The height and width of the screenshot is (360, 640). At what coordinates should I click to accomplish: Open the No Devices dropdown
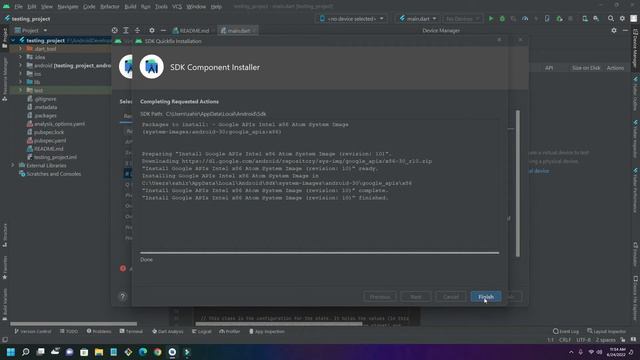tap(462, 19)
